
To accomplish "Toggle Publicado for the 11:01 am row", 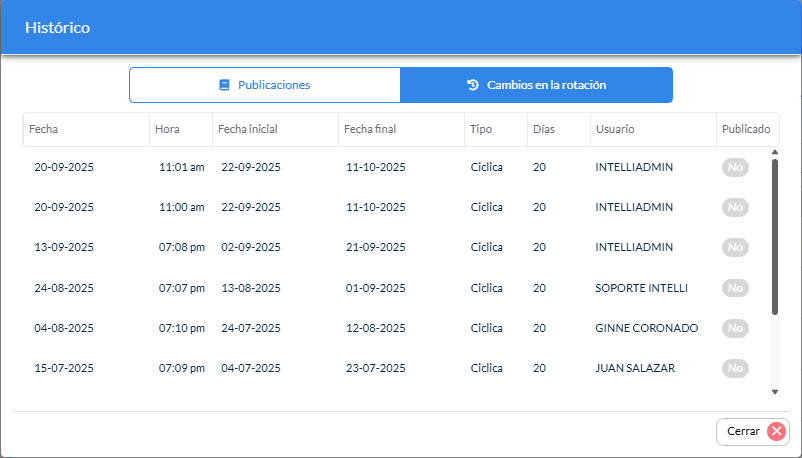I will click(735, 167).
